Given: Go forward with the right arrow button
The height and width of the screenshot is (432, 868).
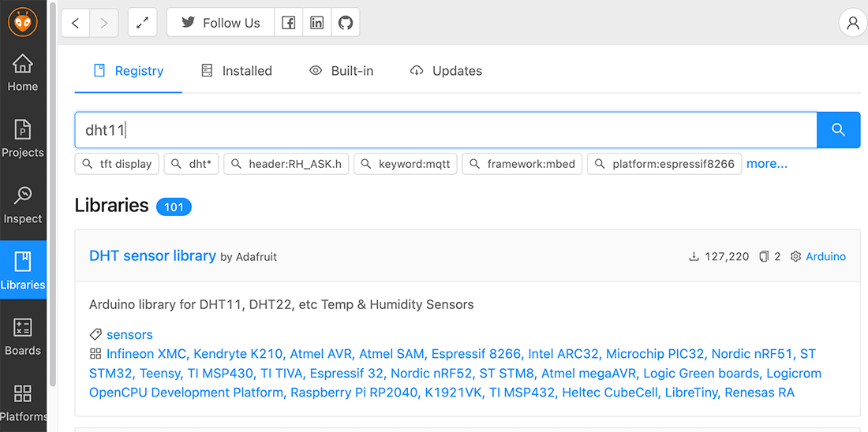Looking at the screenshot, I should 103,23.
